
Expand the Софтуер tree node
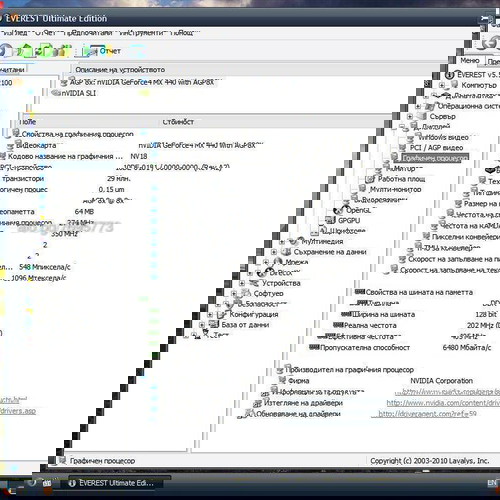234,294
